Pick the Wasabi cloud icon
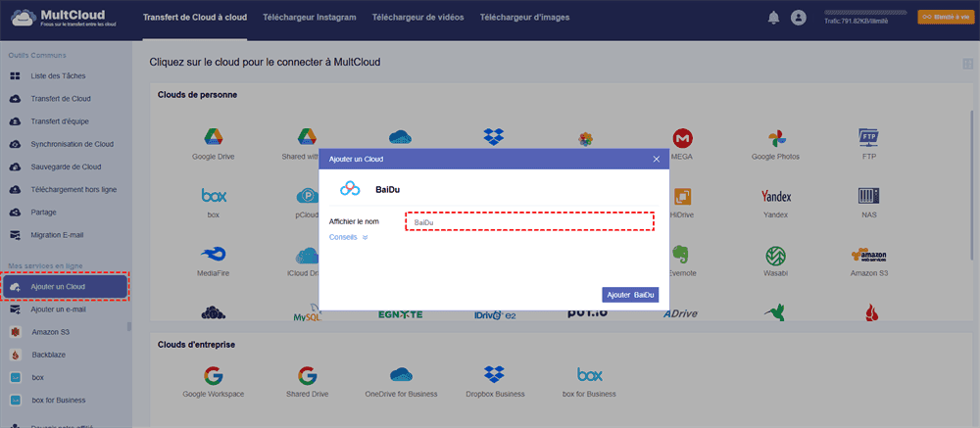The width and height of the screenshot is (980, 428). pos(775,256)
